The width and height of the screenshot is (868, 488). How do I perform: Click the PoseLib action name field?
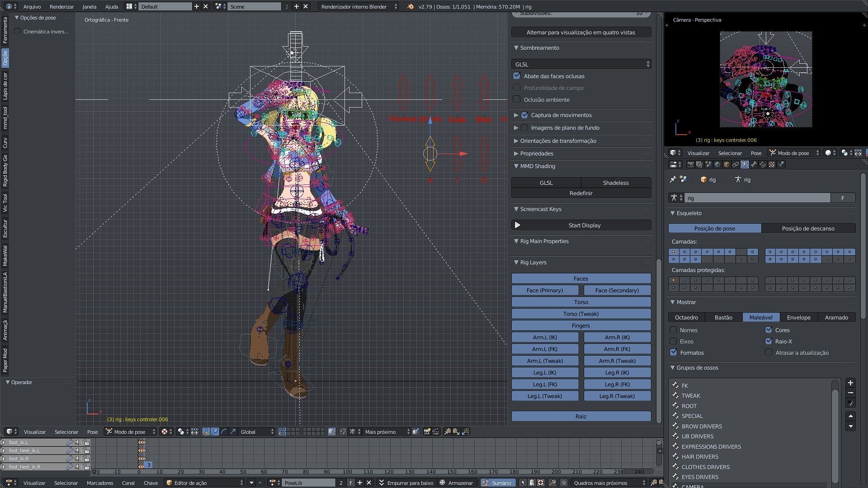pyautogui.click(x=309, y=483)
